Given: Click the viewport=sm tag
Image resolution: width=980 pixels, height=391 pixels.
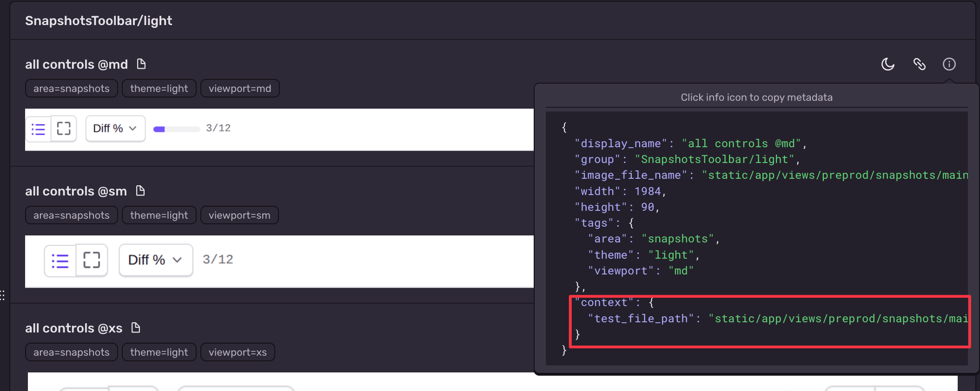Looking at the screenshot, I should click(239, 215).
